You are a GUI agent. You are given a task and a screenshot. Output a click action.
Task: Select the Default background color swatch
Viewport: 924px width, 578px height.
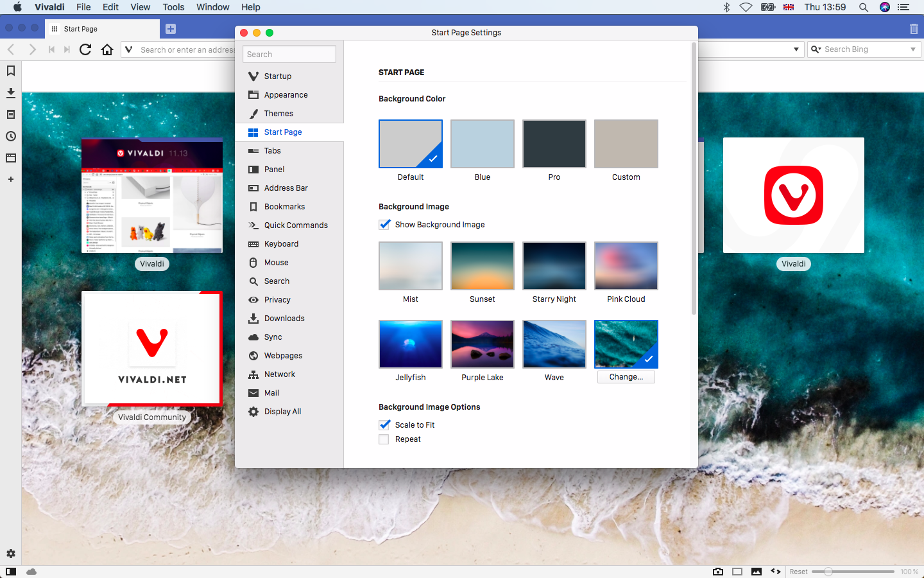click(x=411, y=144)
